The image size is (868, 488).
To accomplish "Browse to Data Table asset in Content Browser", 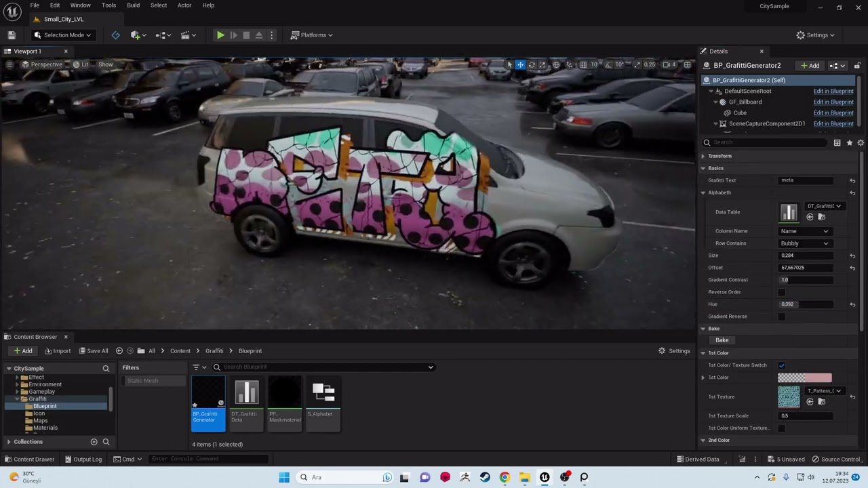I will click(821, 217).
